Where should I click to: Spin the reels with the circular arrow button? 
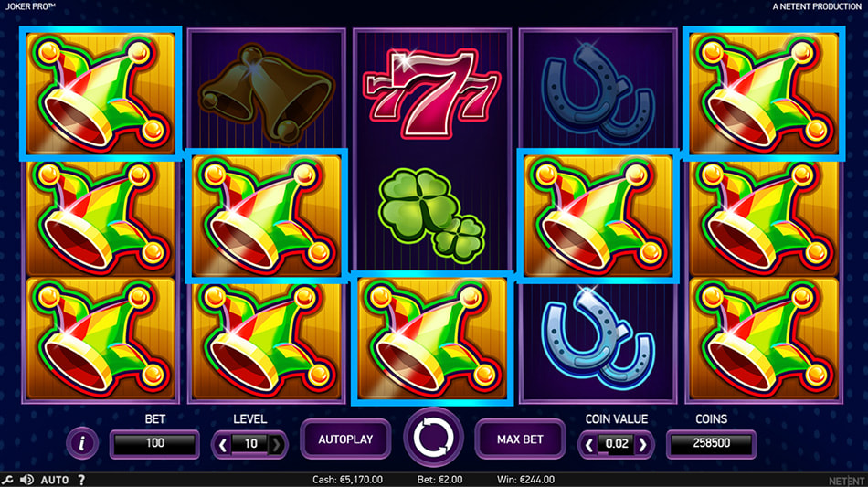point(433,438)
